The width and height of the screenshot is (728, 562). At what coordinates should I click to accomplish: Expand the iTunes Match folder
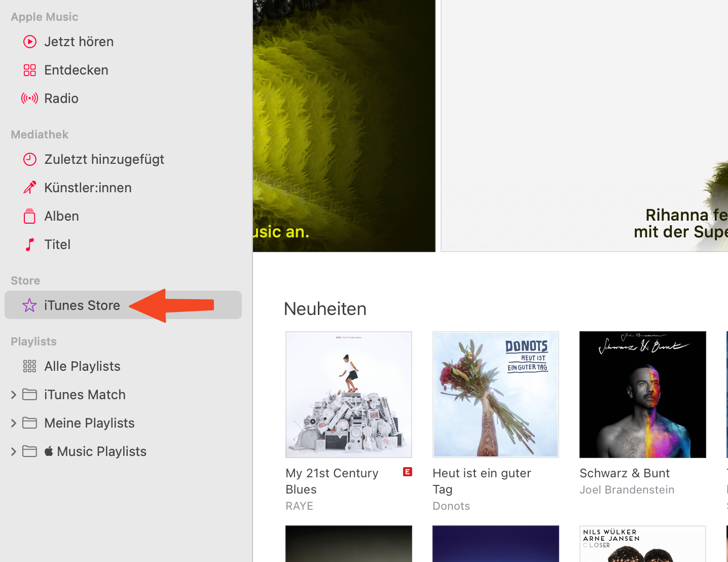click(x=14, y=395)
